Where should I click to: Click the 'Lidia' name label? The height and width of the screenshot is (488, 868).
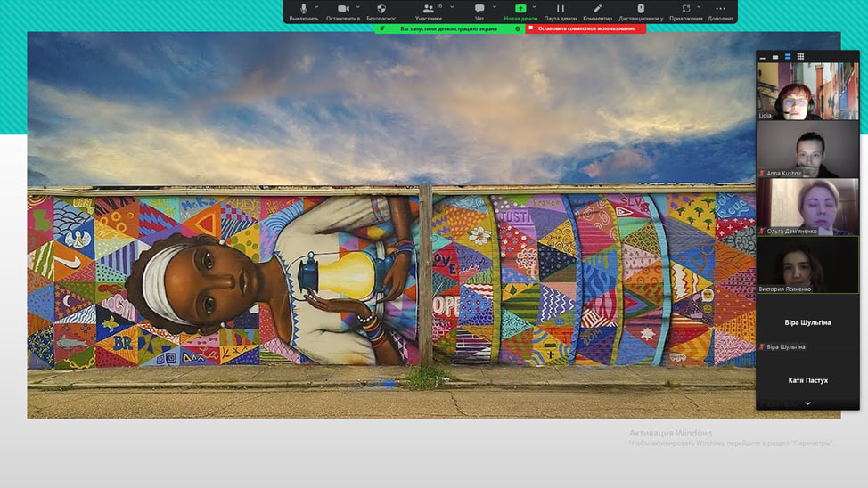(765, 116)
